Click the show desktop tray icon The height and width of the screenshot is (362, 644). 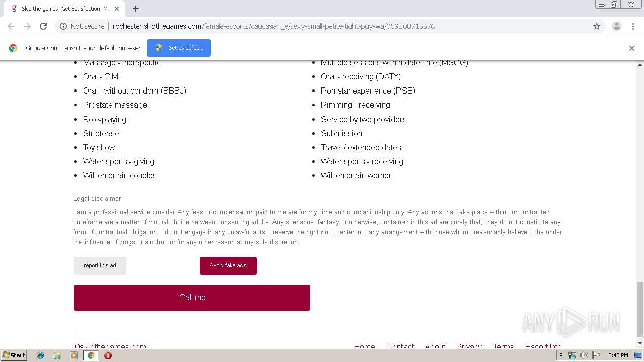pos(638,355)
